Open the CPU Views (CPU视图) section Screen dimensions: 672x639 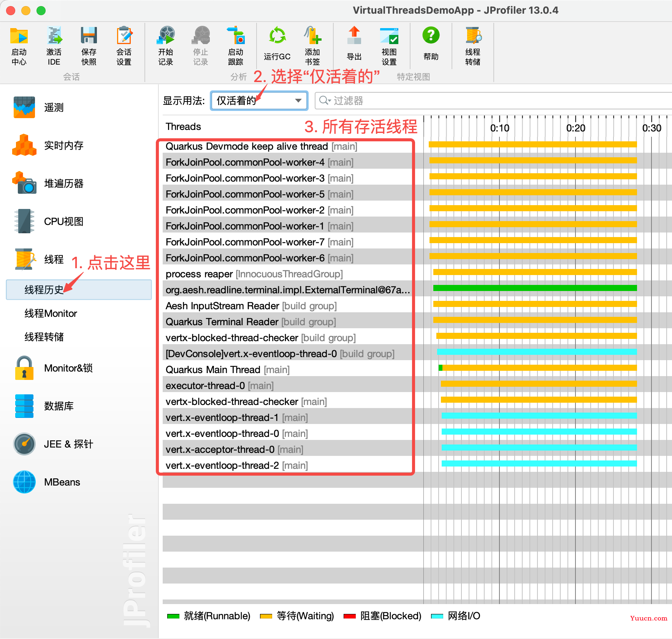(48, 221)
